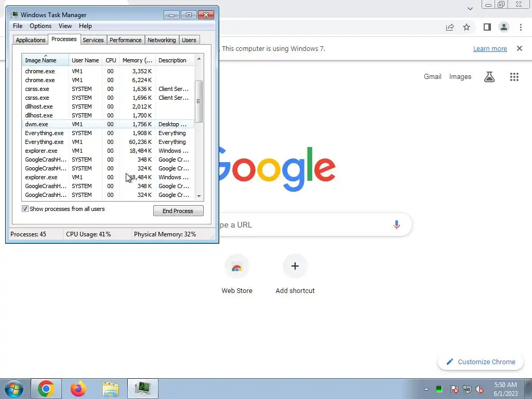Image resolution: width=532 pixels, height=399 pixels.
Task: Open the Gmail link
Action: [x=432, y=77]
